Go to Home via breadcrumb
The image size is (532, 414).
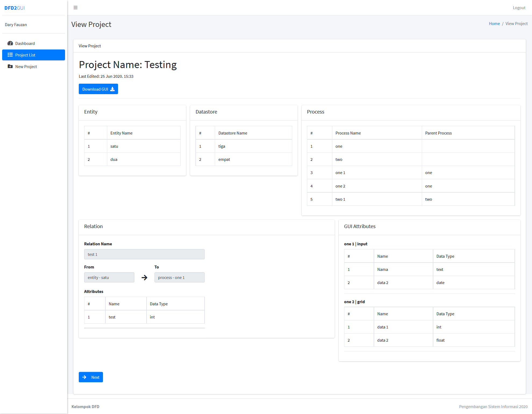coord(494,24)
